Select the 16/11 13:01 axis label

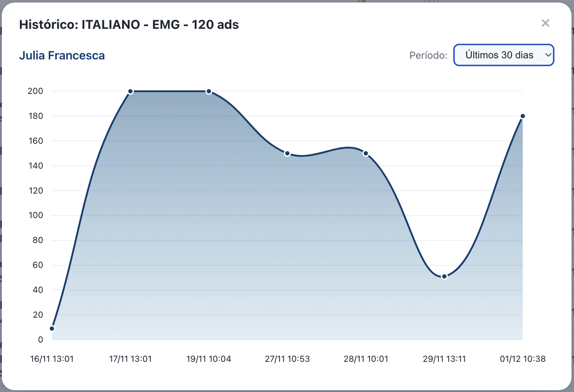(52, 359)
